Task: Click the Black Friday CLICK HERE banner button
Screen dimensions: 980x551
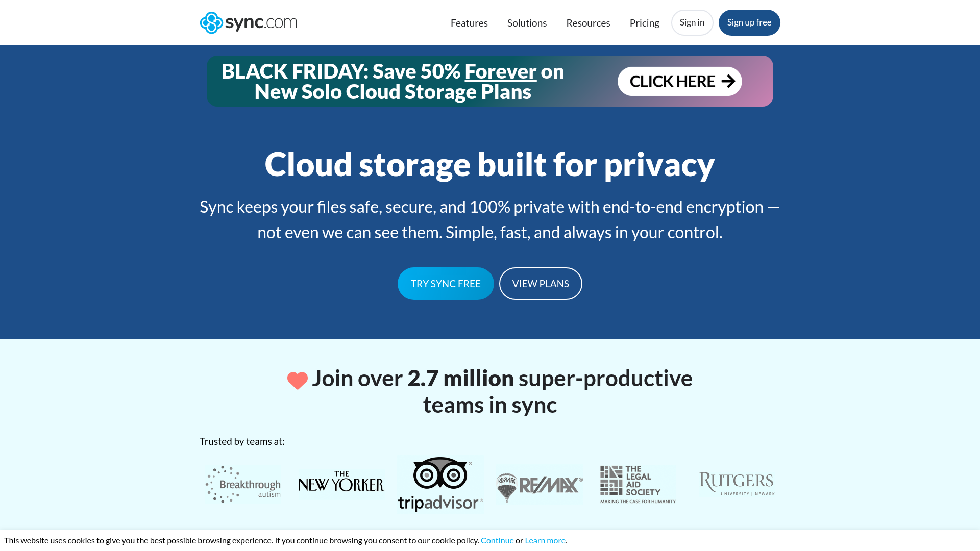Action: [679, 81]
